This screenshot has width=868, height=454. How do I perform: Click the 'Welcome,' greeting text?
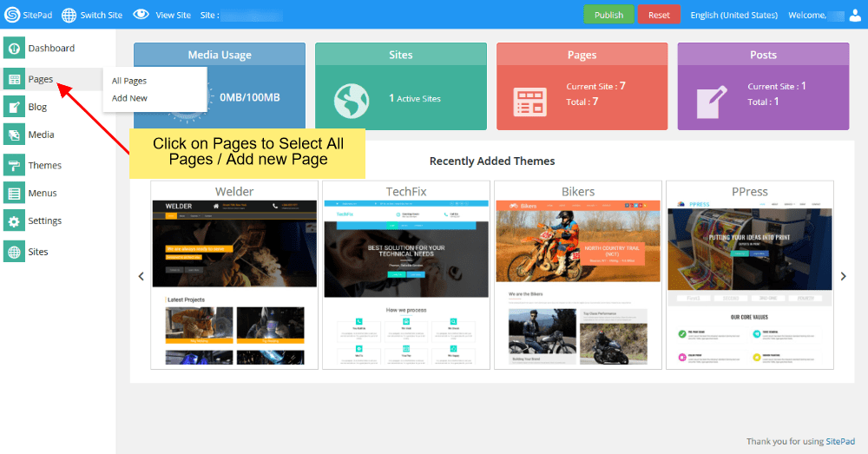pos(807,15)
